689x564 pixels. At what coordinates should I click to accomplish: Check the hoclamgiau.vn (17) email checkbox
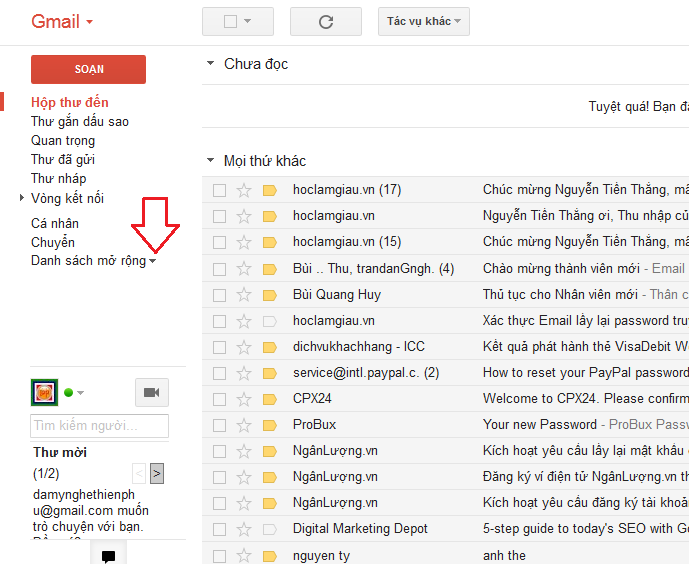[219, 190]
